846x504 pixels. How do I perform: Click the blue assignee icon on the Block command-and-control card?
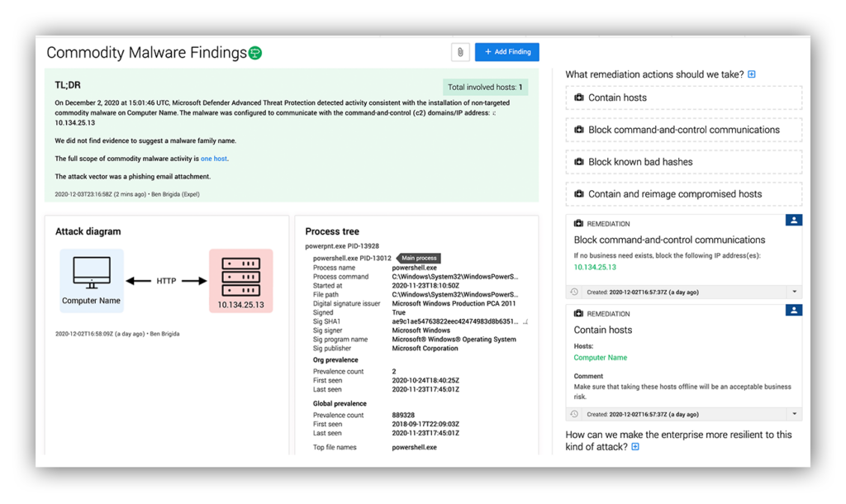point(794,220)
